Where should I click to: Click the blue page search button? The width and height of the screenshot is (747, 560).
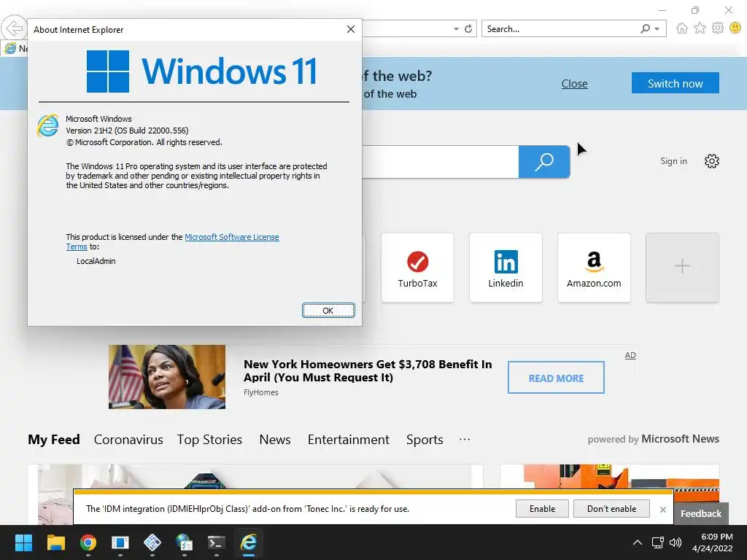(544, 162)
